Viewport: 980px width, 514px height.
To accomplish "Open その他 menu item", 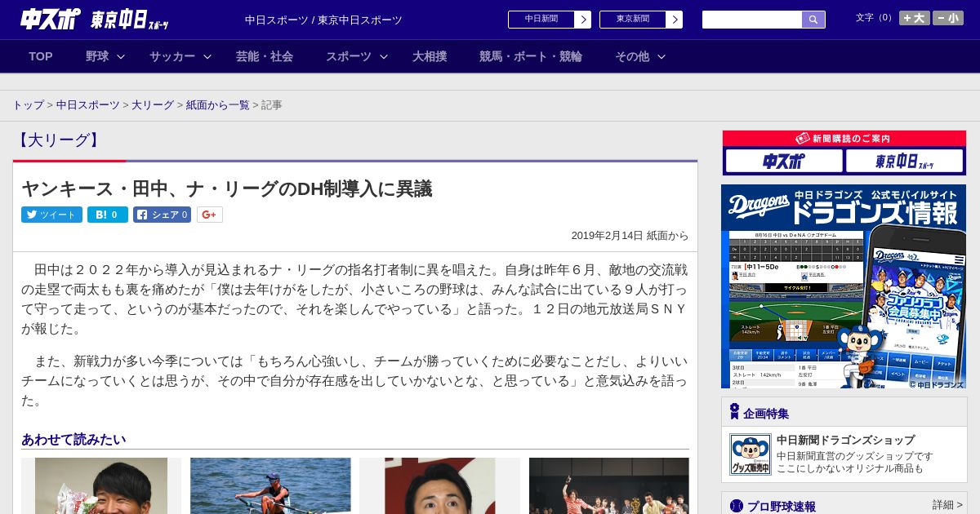I will [x=632, y=56].
